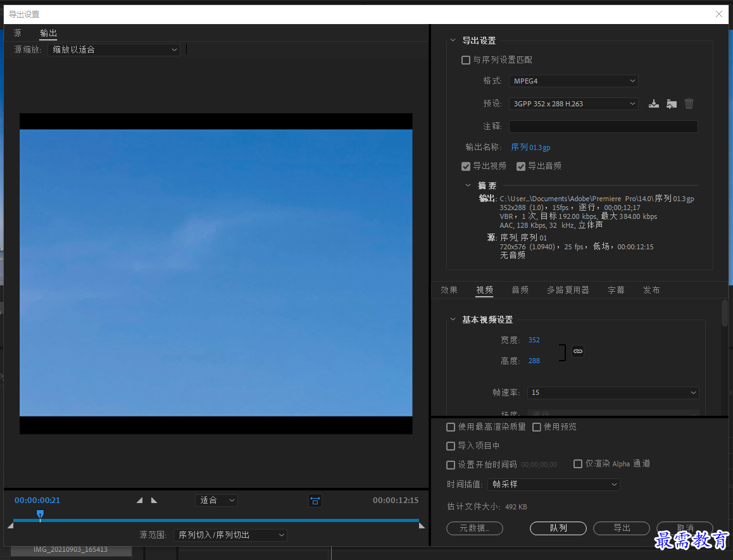Uncheck 导出音频 checkbox
The width and height of the screenshot is (733, 560).
point(521,166)
